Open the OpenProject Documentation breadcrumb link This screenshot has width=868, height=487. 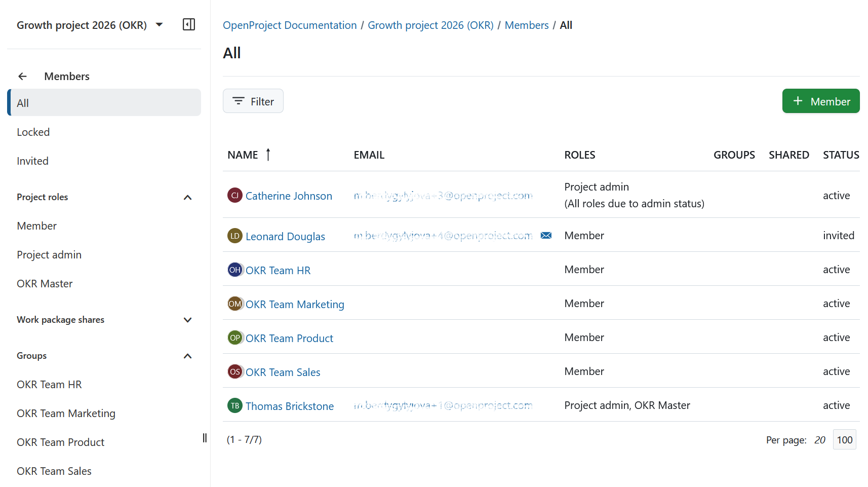pyautogui.click(x=290, y=25)
